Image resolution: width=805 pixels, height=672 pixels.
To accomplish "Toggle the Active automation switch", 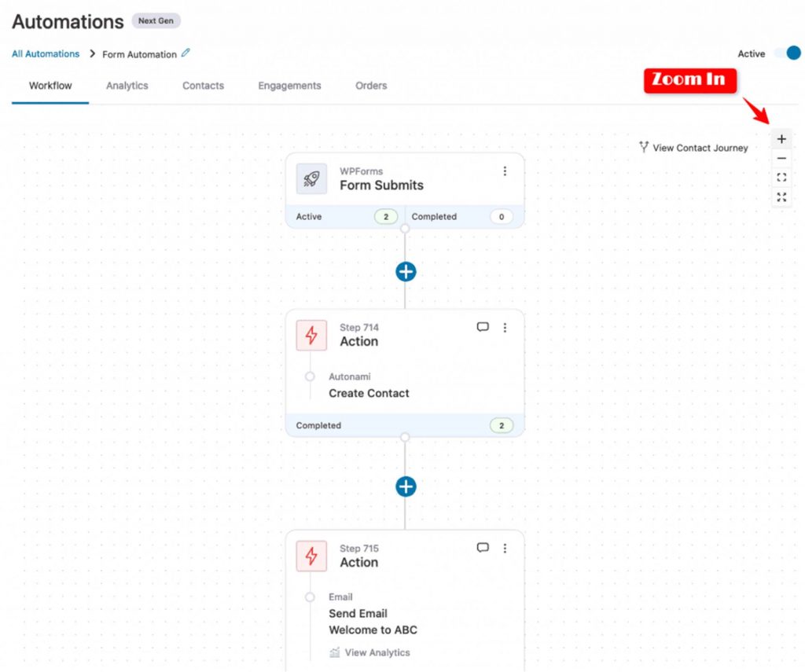I will [x=788, y=53].
